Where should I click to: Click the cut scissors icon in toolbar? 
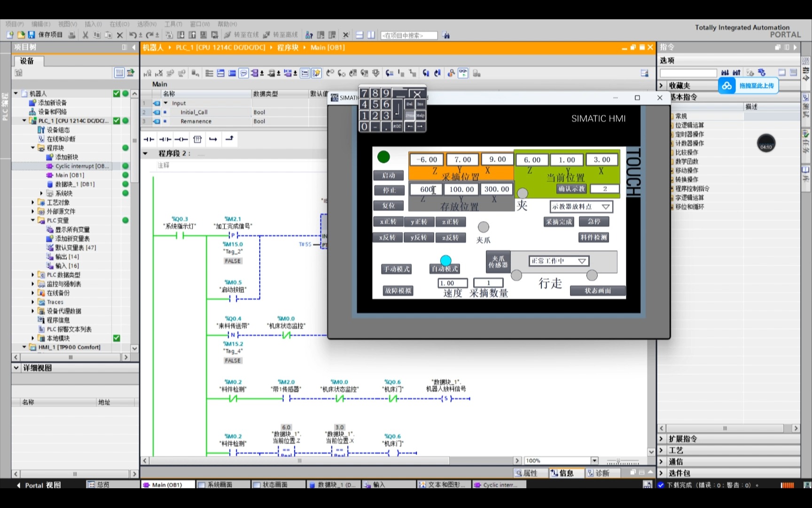pyautogui.click(x=85, y=35)
